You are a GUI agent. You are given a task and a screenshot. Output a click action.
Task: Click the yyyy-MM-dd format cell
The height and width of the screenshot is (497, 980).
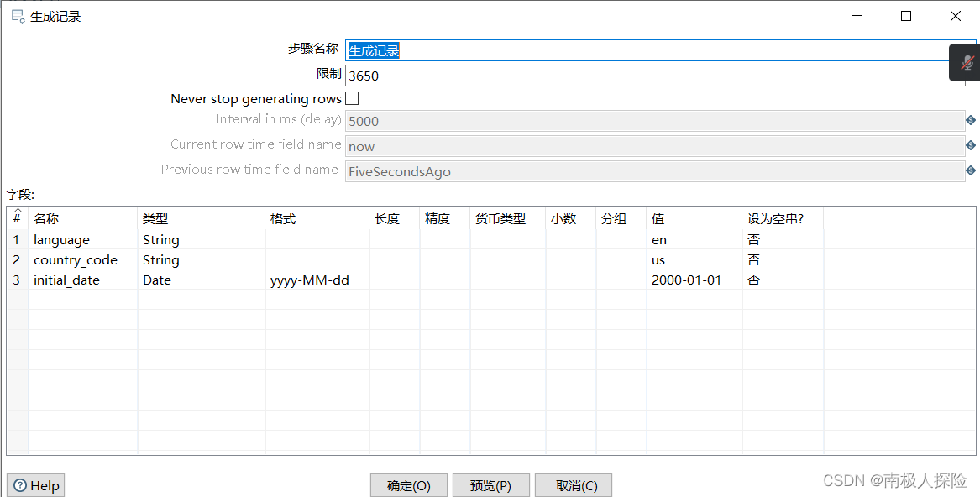[x=317, y=280]
